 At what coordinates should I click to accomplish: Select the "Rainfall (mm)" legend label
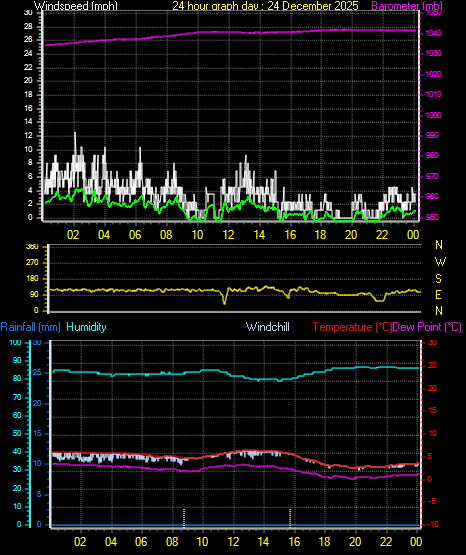point(31,327)
